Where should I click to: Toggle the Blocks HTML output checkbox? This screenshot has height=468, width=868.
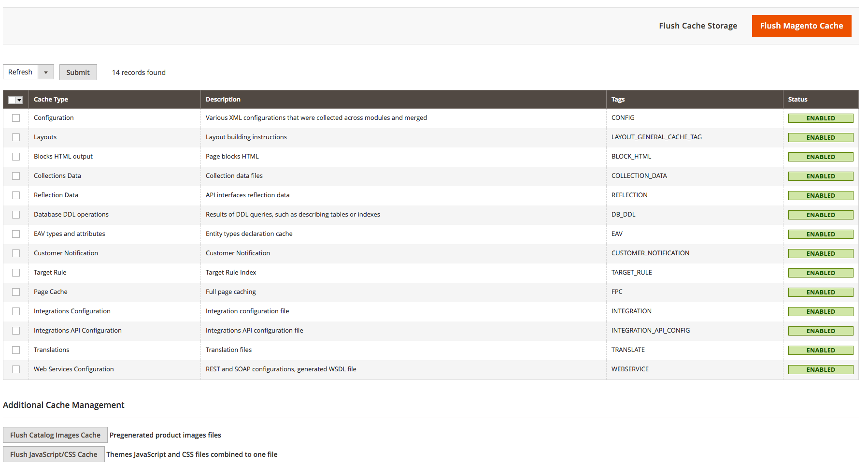(x=16, y=157)
